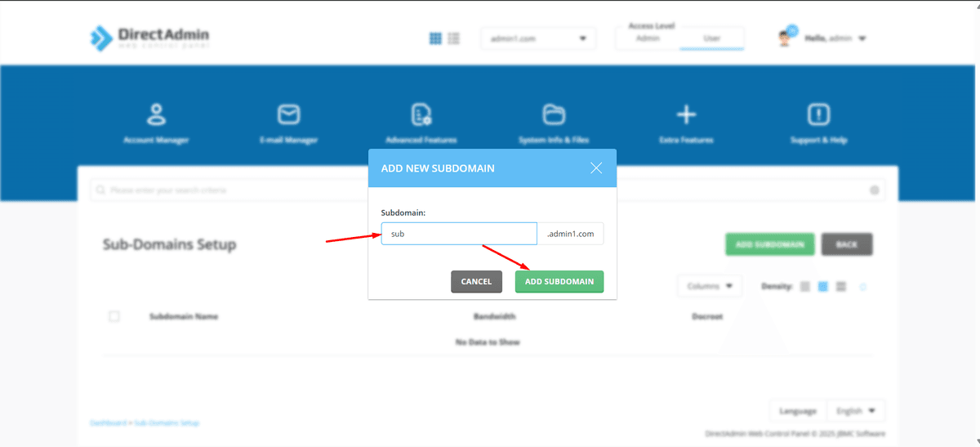
Task: Close the Add New Subdomain dialog
Action: (x=596, y=168)
